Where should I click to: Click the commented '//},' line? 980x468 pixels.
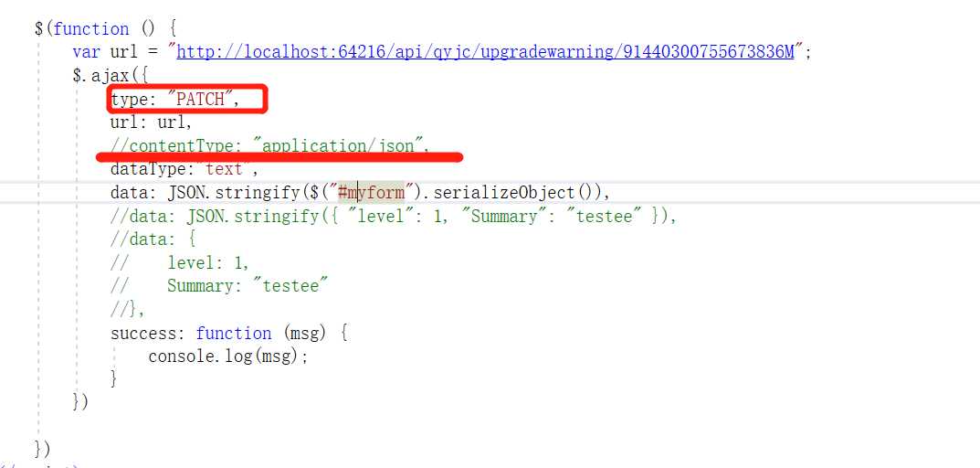[128, 309]
